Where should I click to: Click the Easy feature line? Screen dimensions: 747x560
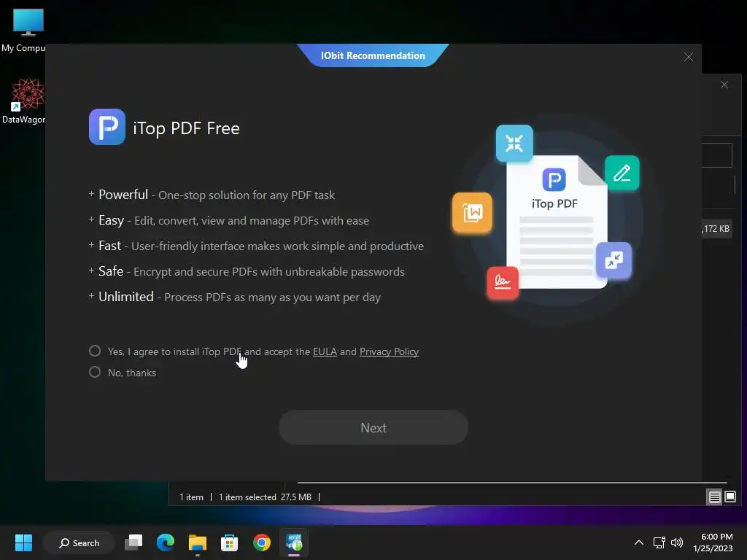(x=228, y=220)
